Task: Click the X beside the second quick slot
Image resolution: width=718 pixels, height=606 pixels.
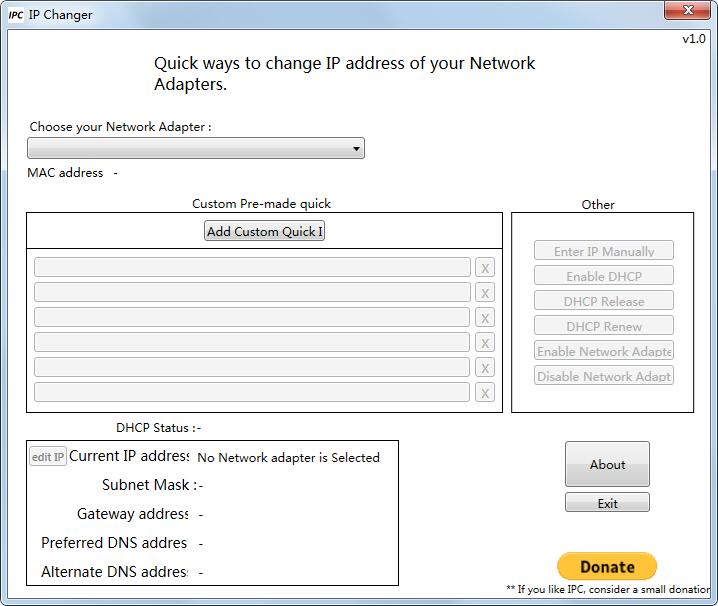Action: pos(485,293)
